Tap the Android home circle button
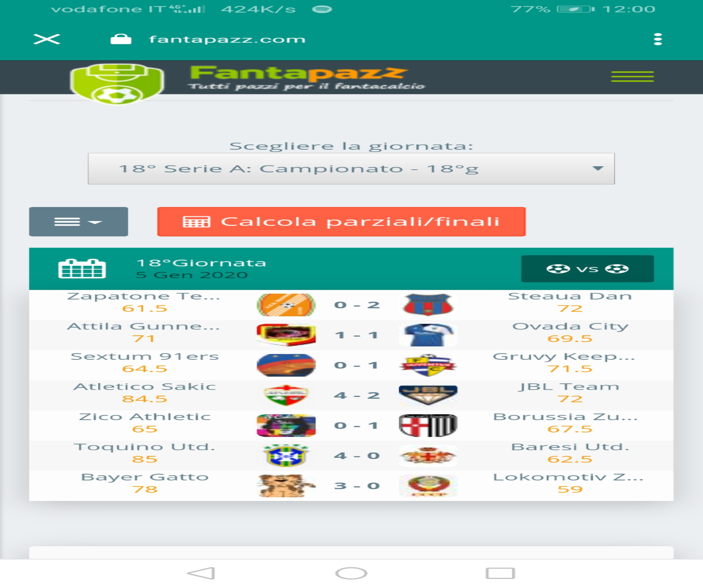This screenshot has width=703, height=588. (x=351, y=573)
